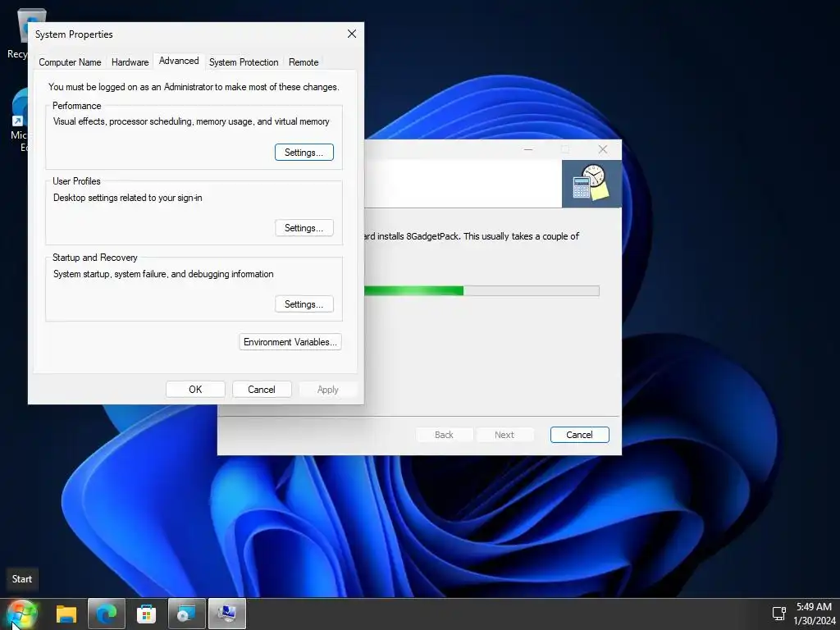The image size is (840, 630).
Task: Open Performance Settings
Action: click(304, 152)
